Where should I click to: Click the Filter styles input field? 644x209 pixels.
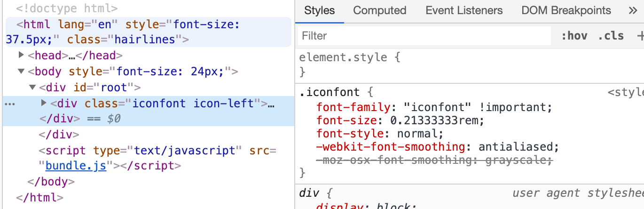423,36
